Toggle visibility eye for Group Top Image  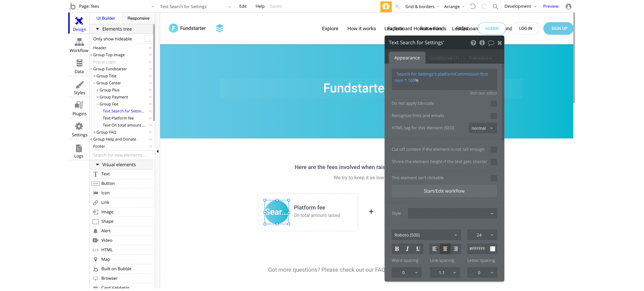tap(150, 55)
